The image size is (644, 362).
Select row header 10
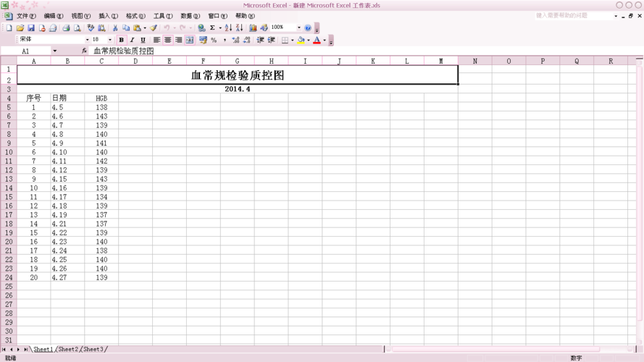point(9,152)
